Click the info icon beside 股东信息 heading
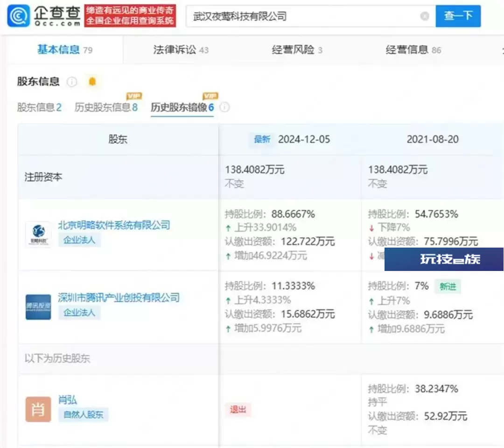Screen dimensions: 504x448 (x=72, y=82)
